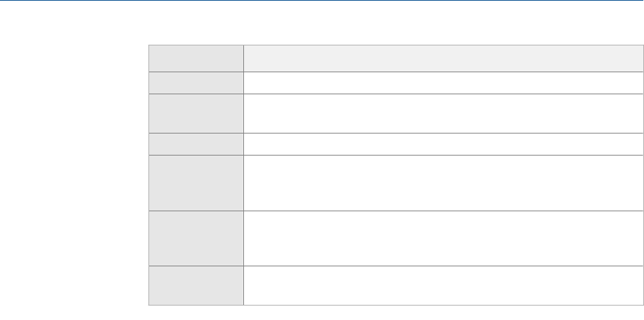Select the last row's left gray cell
The width and height of the screenshot is (644, 320).
tap(196, 284)
